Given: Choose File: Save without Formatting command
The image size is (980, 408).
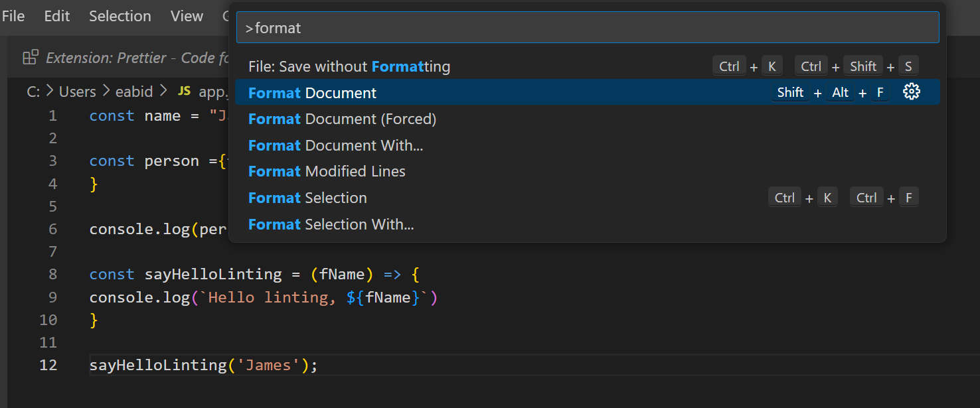Looking at the screenshot, I should 349,66.
